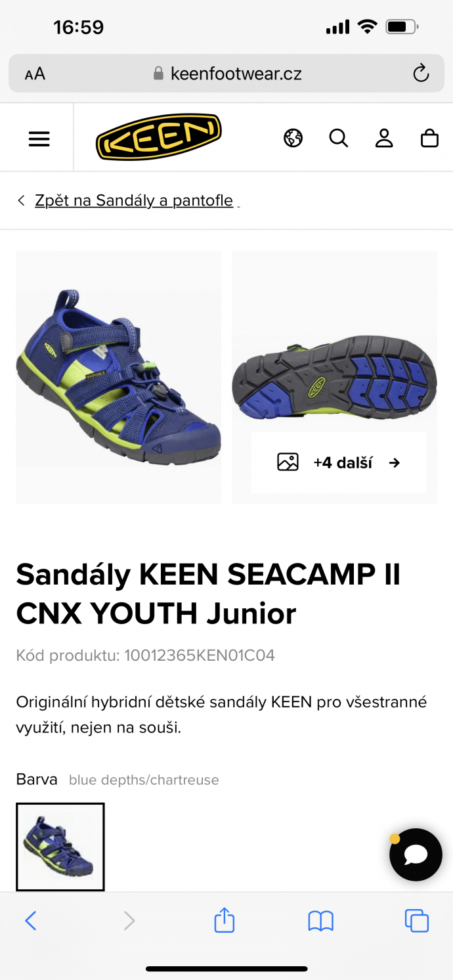This screenshot has width=453, height=980.
Task: Tap the back chevron beside Zpět
Action: point(21,200)
